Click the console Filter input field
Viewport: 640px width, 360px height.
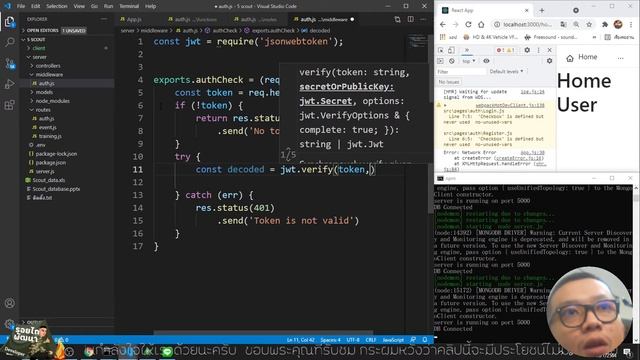click(460, 71)
